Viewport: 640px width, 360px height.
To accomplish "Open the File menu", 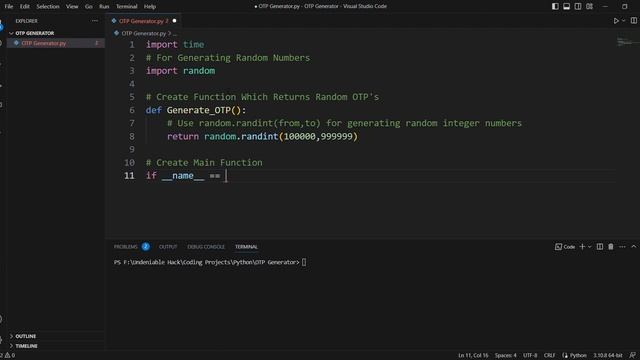I will point(9,6).
